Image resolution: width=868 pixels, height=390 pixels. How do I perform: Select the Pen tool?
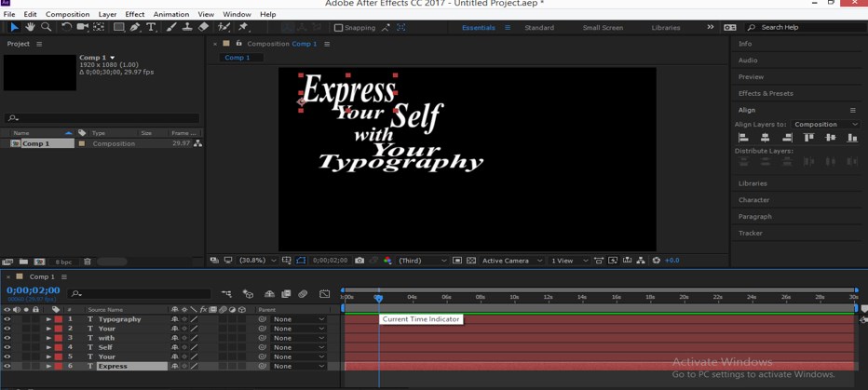pos(134,27)
